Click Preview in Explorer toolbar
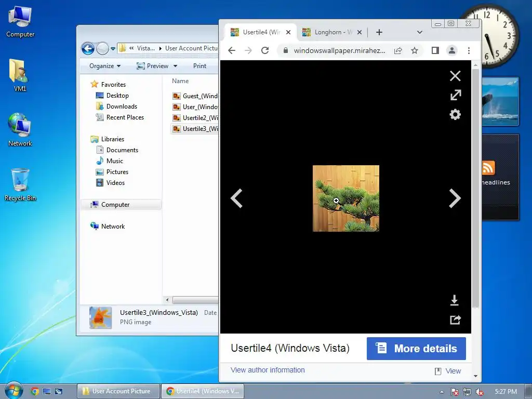Screen dimensions: 532x399 tap(152, 66)
